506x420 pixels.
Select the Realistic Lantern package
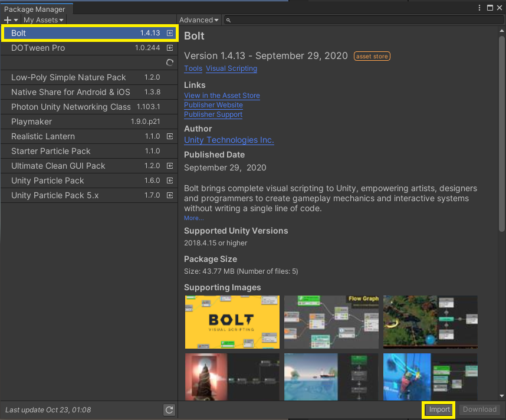[89, 136]
